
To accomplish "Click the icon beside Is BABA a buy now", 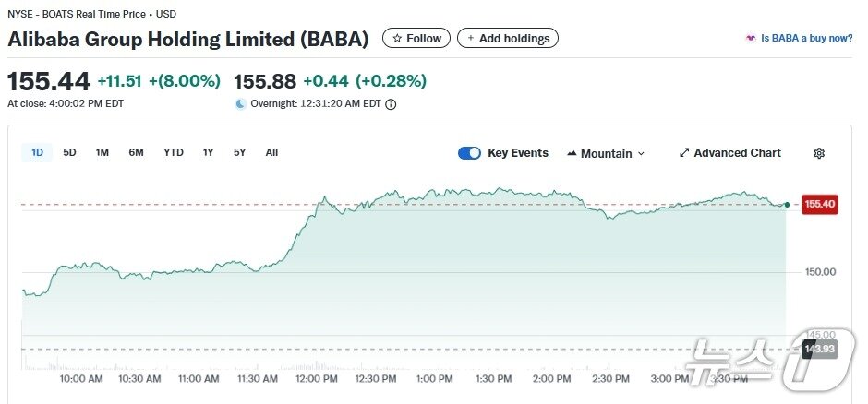I will click(x=751, y=38).
